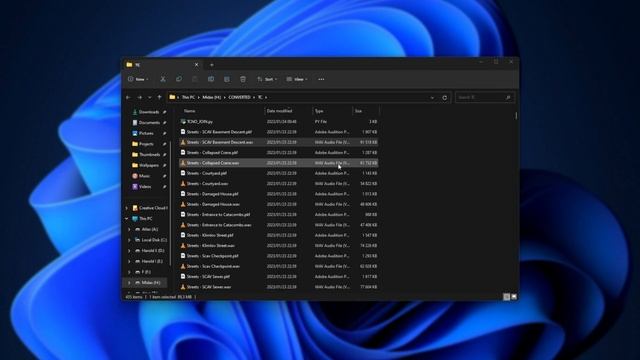Expand the Local Disk (C:) node
The width and height of the screenshot is (640, 360).
tap(130, 240)
